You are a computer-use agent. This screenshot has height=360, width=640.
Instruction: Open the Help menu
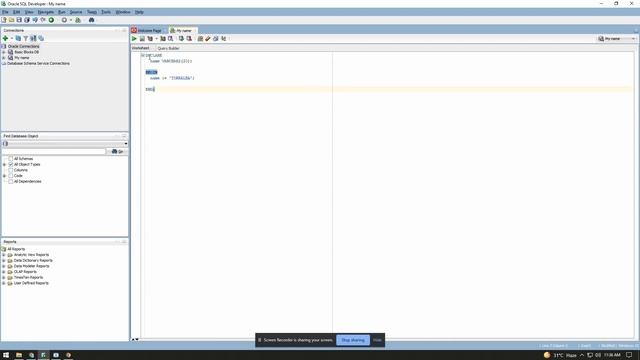[139, 12]
